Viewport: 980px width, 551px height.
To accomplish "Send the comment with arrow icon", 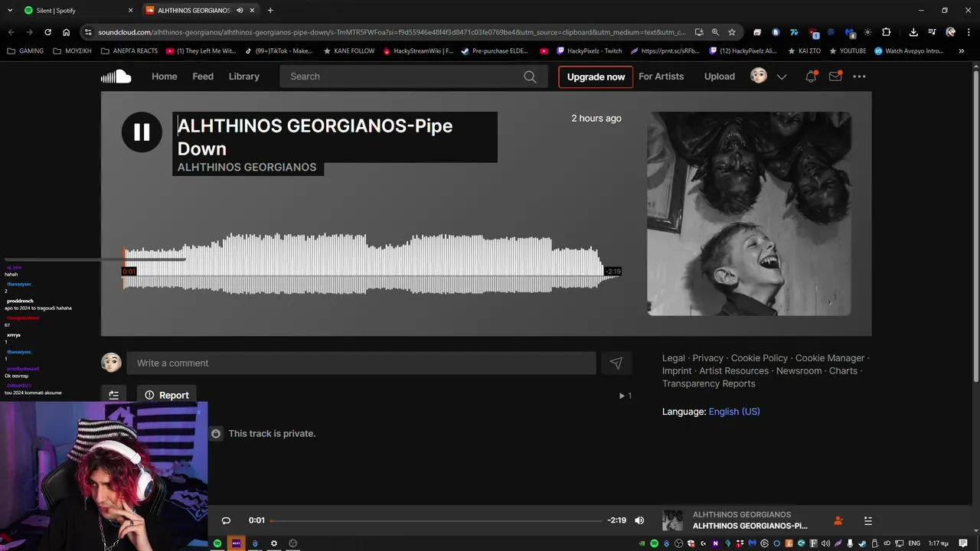I will point(616,364).
